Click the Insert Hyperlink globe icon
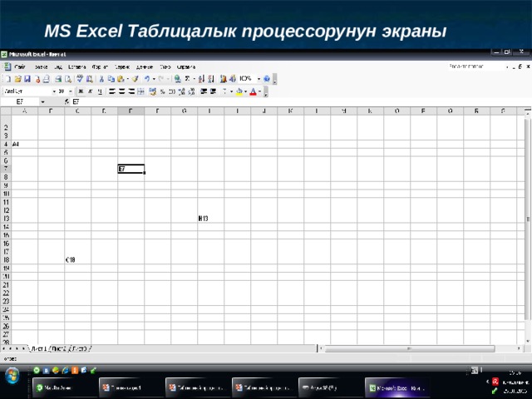Viewport: 532px width, 399px height. [177, 79]
